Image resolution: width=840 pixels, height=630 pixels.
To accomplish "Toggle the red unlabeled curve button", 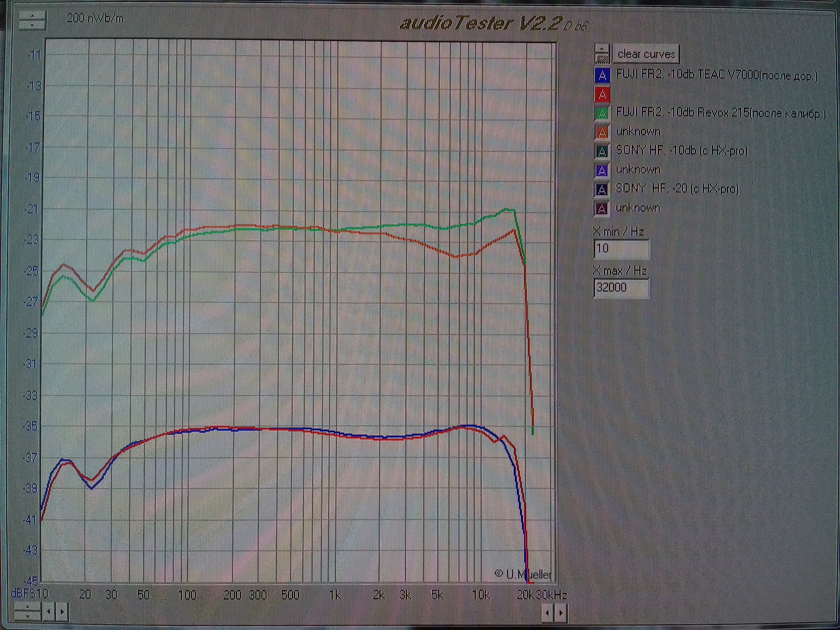I will point(602,95).
